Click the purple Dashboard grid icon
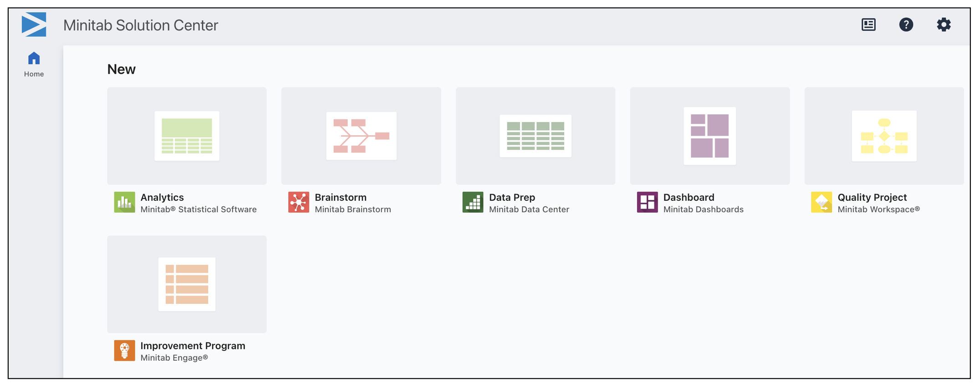The width and height of the screenshot is (980, 388). coord(647,203)
